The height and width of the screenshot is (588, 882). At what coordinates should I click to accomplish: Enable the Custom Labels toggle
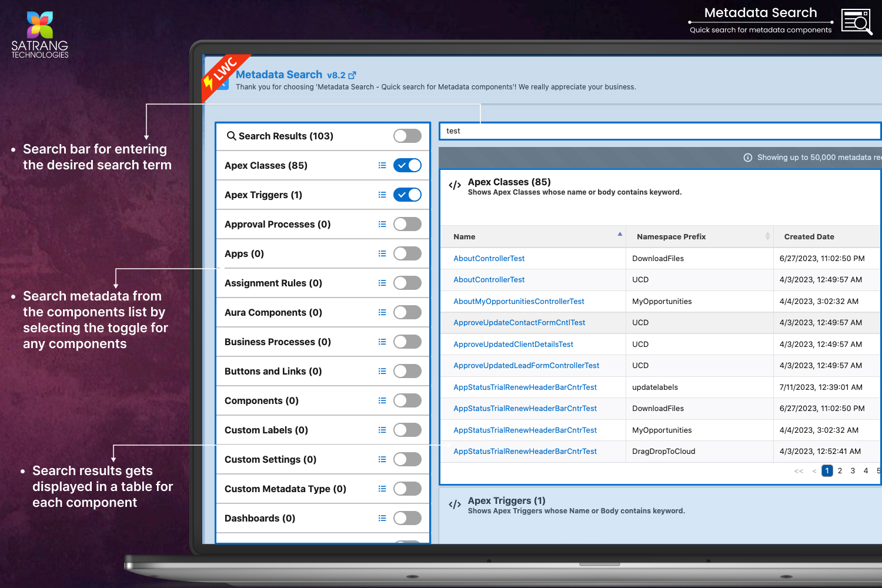[407, 430]
